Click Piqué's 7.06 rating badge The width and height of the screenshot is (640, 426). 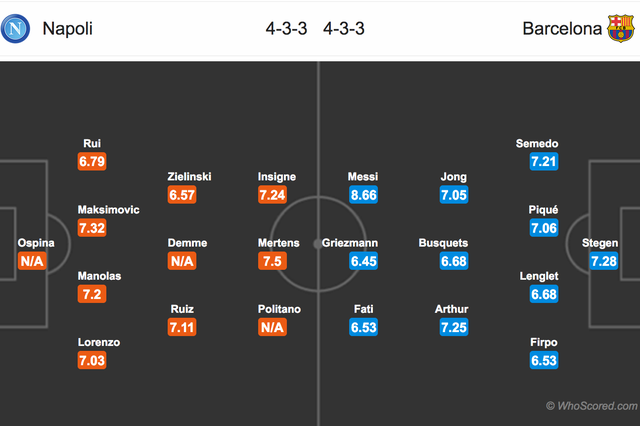click(x=545, y=229)
